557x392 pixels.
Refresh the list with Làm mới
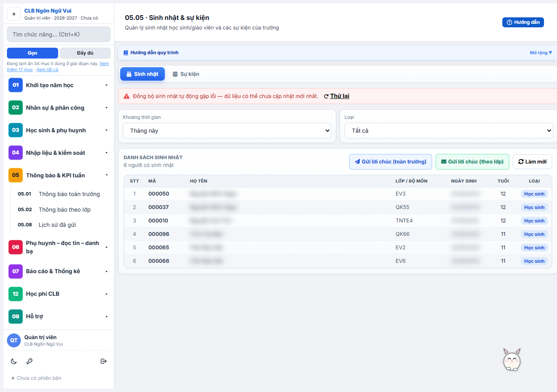click(x=532, y=162)
